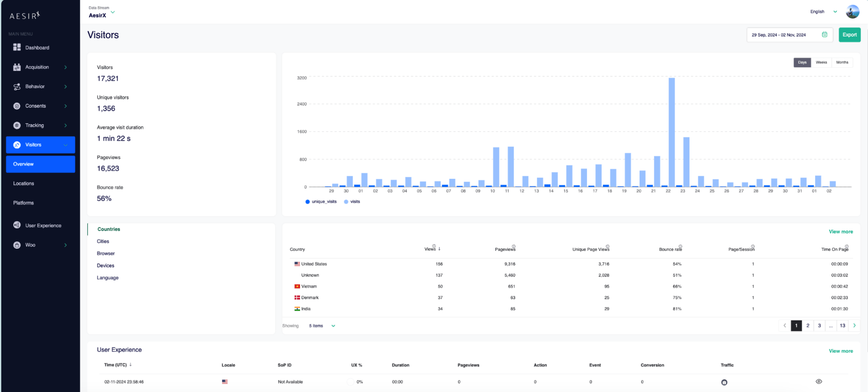
Task: Open the AesirX data stream dropdown
Action: click(101, 15)
